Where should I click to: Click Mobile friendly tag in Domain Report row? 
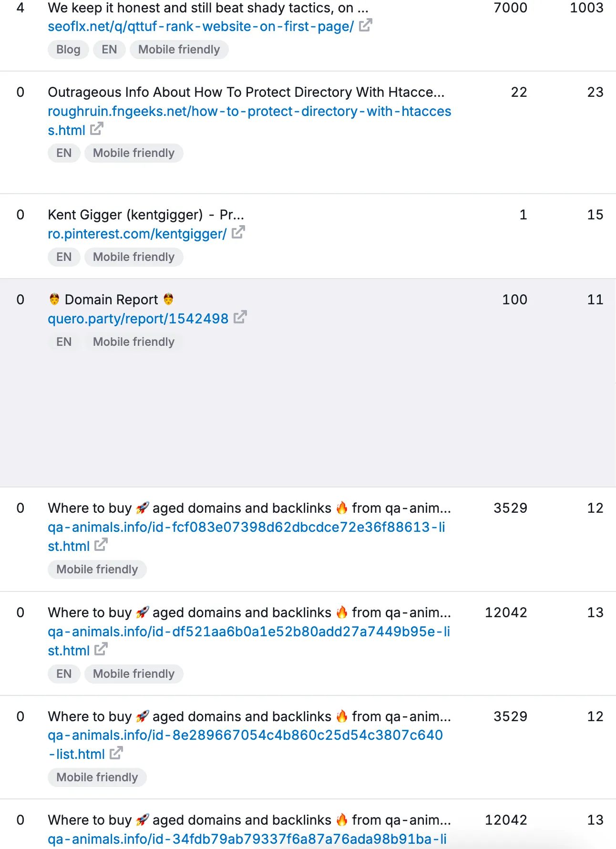click(134, 342)
